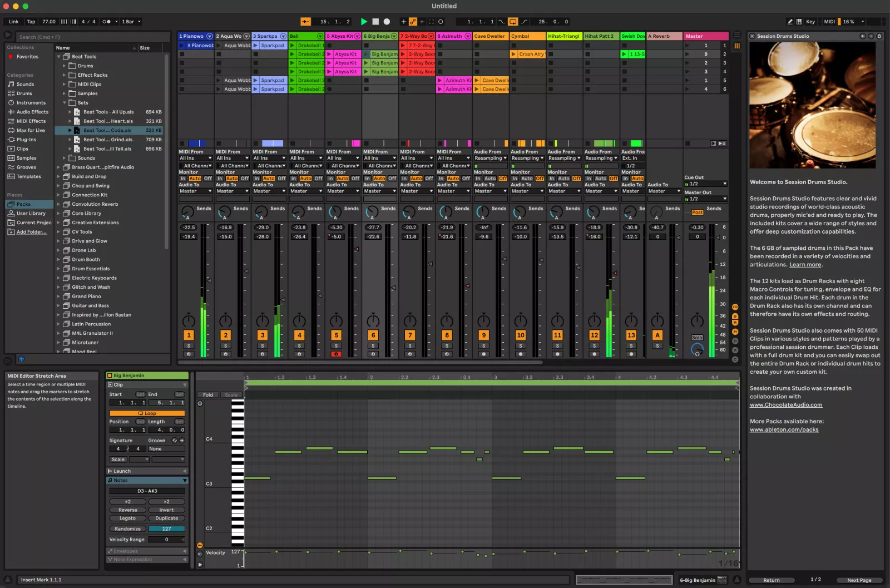Image resolution: width=890 pixels, height=588 pixels.
Task: Click the Stop button in transport
Action: pos(375,22)
